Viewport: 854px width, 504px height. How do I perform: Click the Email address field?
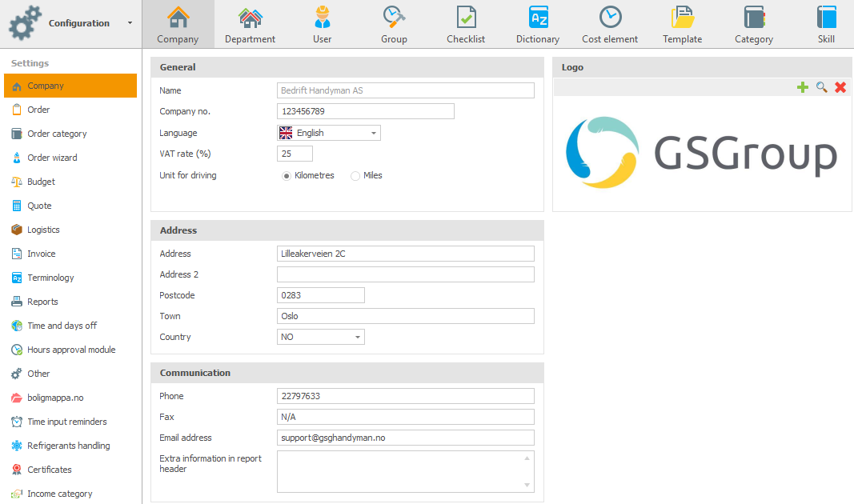click(x=406, y=438)
